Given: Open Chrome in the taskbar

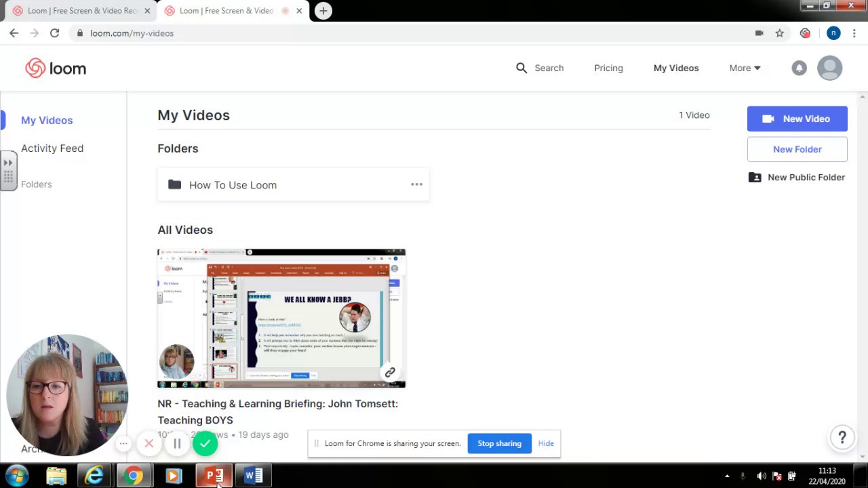Looking at the screenshot, I should (134, 476).
